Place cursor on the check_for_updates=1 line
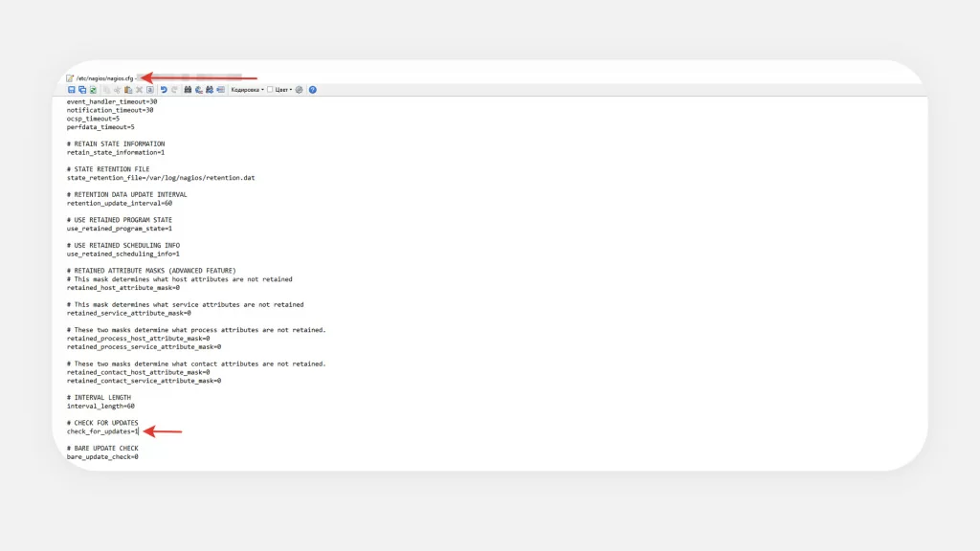 click(x=100, y=431)
